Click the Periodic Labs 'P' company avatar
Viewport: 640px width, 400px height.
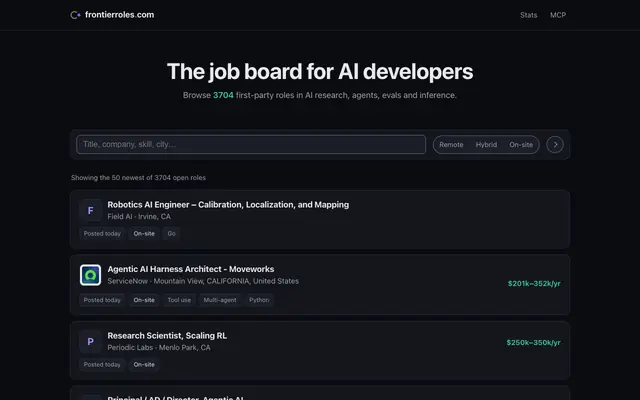click(x=90, y=341)
